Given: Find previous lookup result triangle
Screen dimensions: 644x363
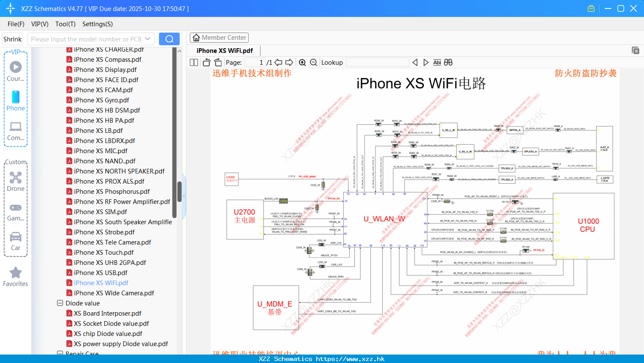Looking at the screenshot, I should coord(415,62).
